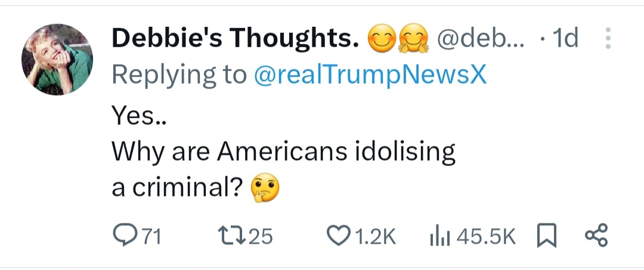Click the hugging face emoji in name
The width and height of the screenshot is (644, 270).
pyautogui.click(x=413, y=39)
